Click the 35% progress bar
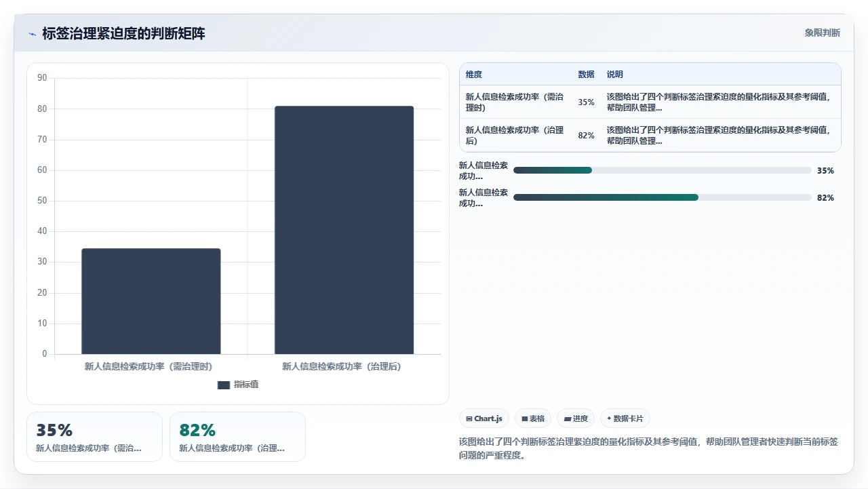 [x=663, y=170]
